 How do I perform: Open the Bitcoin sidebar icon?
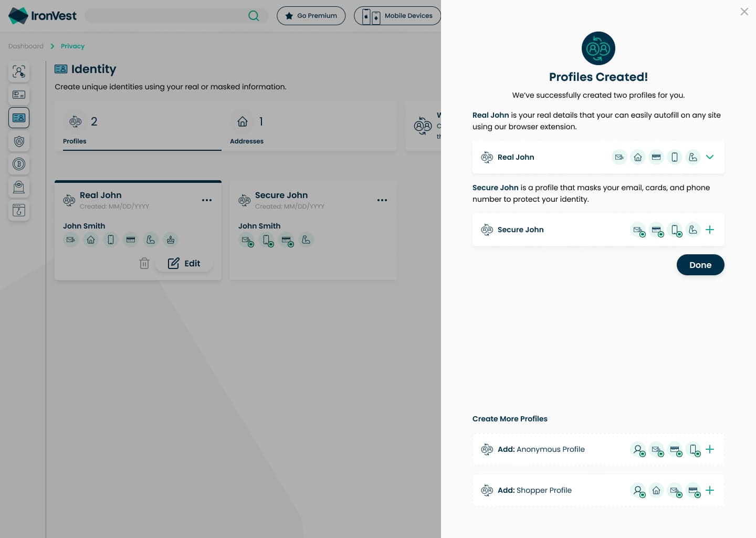[19, 164]
